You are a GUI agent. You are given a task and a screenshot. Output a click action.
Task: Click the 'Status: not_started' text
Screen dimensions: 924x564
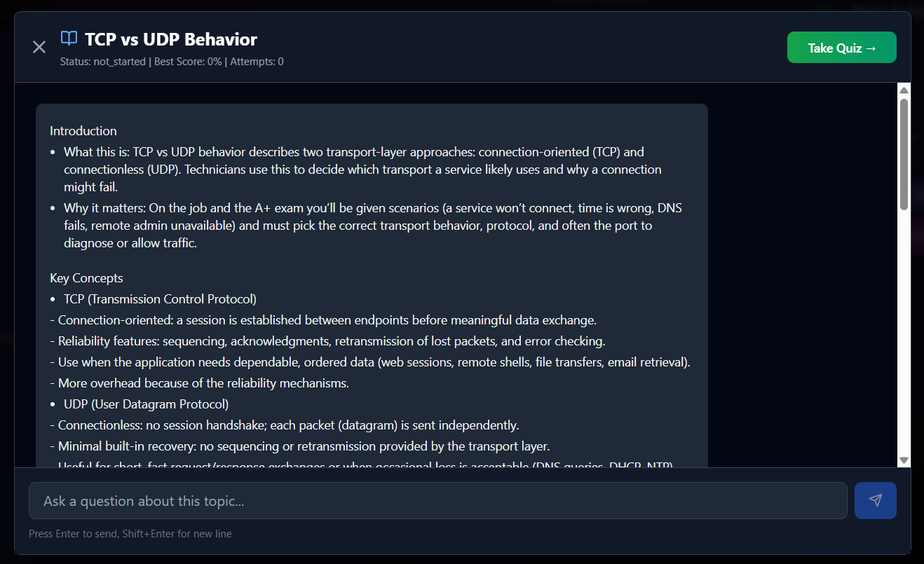click(102, 62)
